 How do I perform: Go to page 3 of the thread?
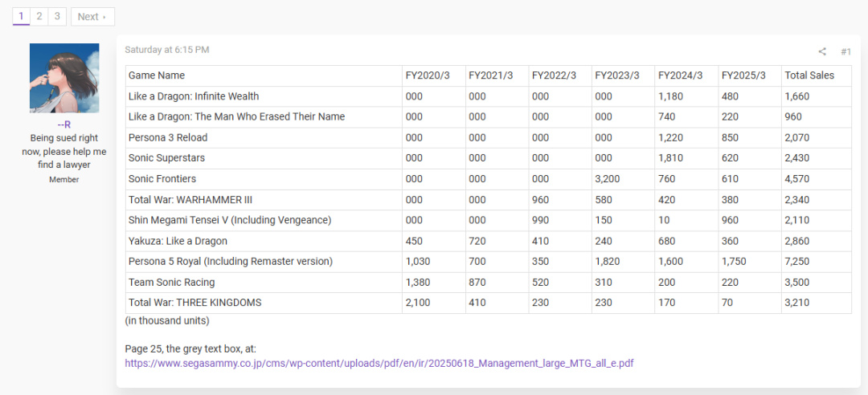57,17
